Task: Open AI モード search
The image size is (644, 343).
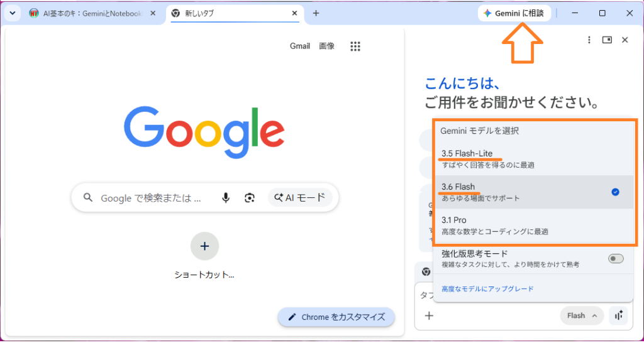Action: (x=300, y=198)
